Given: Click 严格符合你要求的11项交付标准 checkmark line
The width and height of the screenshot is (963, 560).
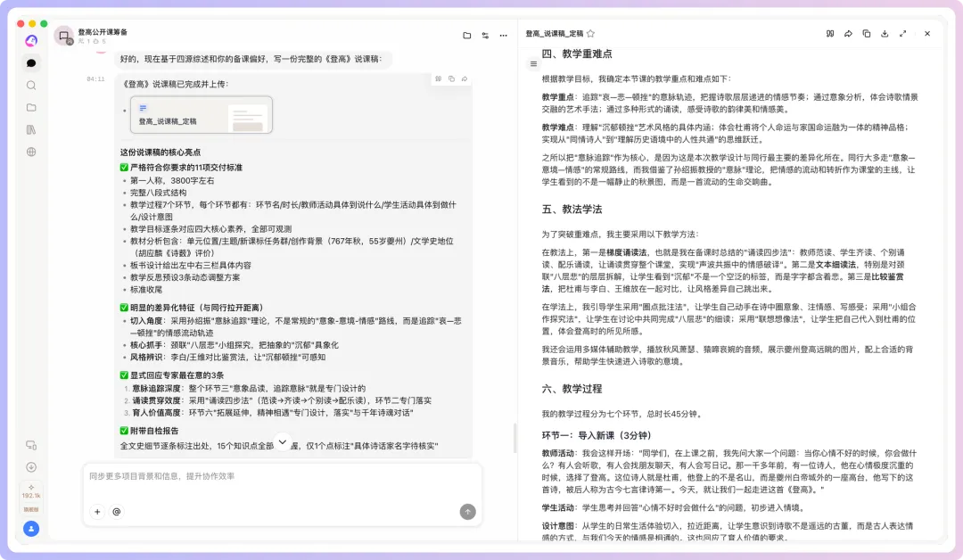Looking at the screenshot, I should (181, 168).
